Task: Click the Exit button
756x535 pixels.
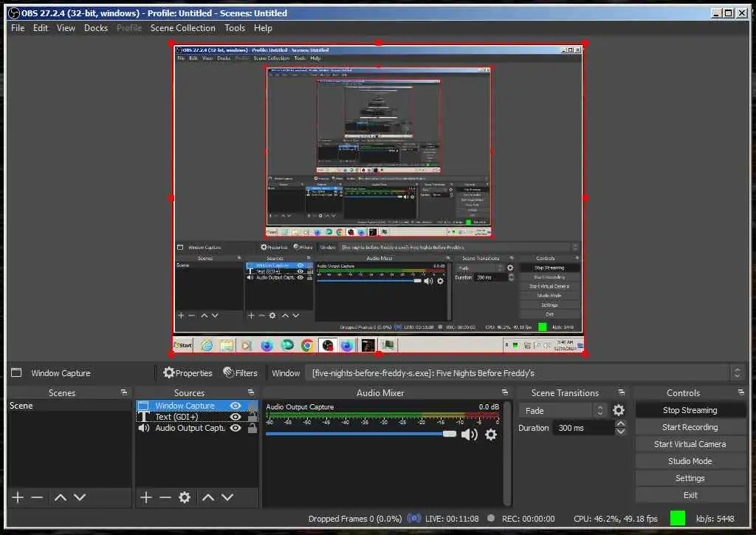Action: pos(690,495)
